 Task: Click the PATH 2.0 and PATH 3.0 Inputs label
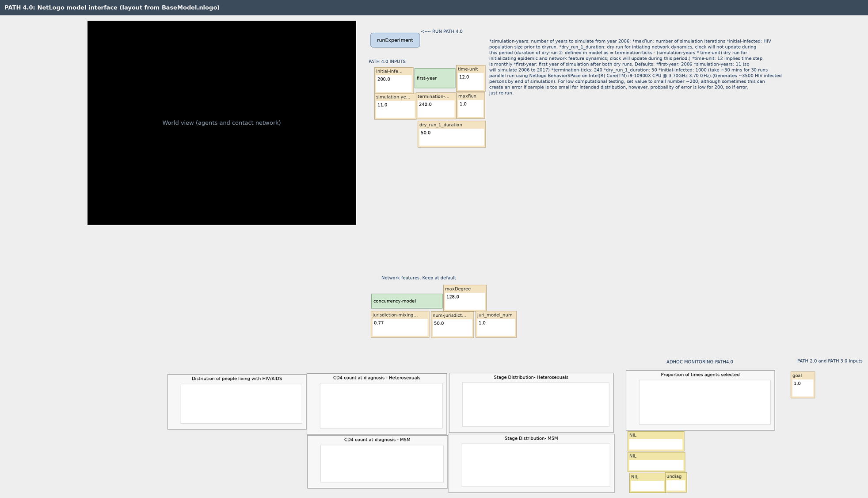[x=830, y=361]
